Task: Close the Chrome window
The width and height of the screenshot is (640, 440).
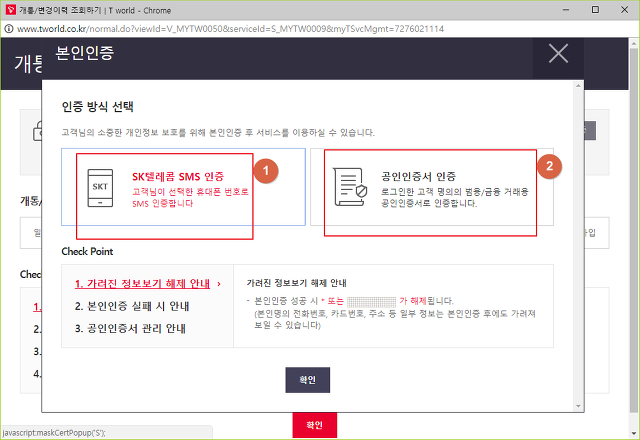Action: point(624,10)
